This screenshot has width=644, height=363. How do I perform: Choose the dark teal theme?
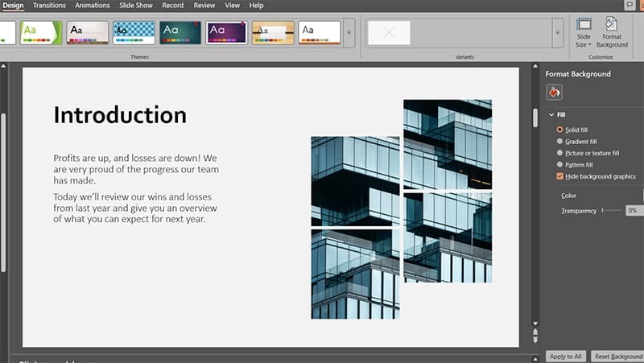point(180,32)
